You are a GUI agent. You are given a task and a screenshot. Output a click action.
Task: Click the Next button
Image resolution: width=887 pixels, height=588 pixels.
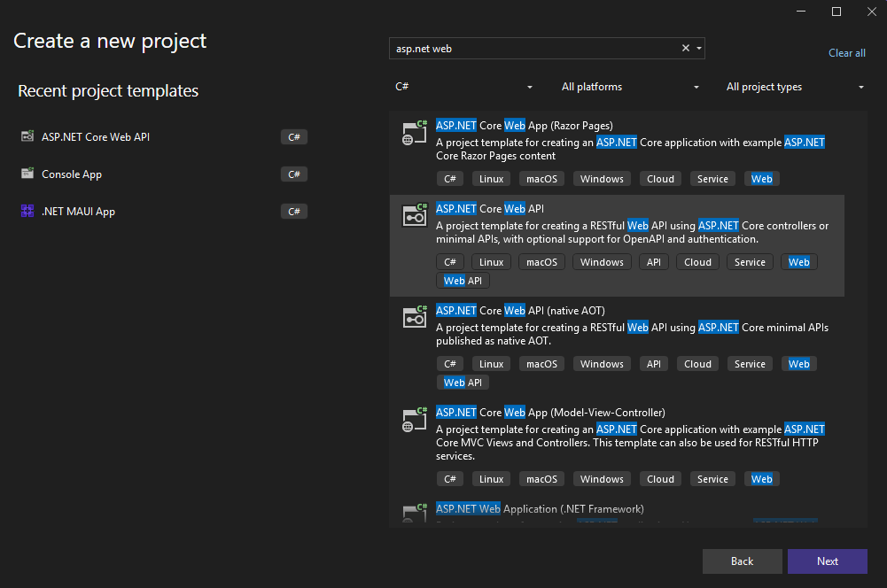(x=827, y=561)
